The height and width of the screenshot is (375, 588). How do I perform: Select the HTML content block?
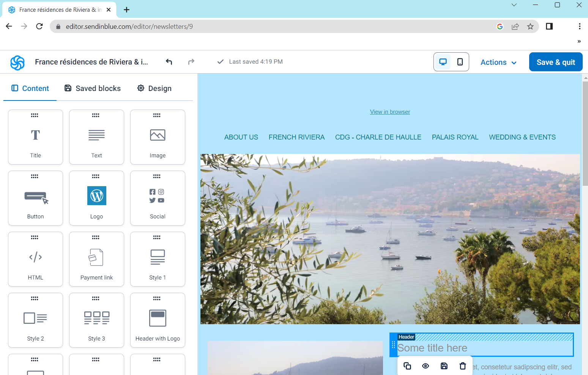[x=35, y=259]
